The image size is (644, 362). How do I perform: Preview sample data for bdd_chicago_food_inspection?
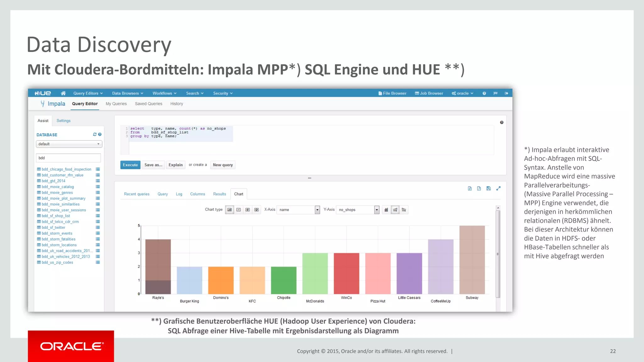[98, 169]
